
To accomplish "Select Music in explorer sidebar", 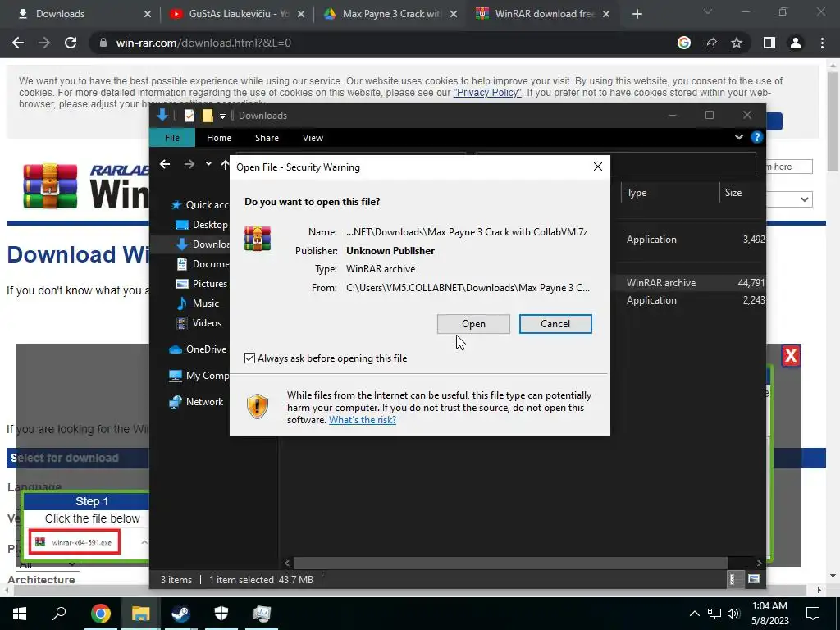I will pyautogui.click(x=198, y=304).
